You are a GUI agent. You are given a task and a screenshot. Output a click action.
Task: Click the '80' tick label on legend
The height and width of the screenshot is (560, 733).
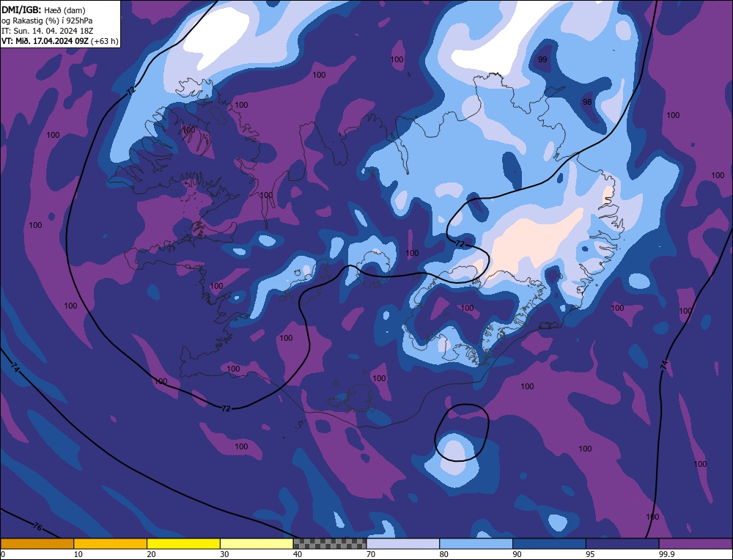click(x=444, y=554)
